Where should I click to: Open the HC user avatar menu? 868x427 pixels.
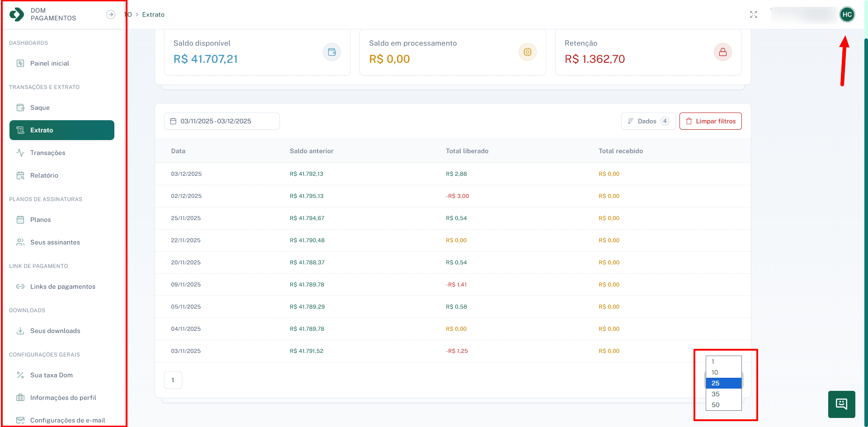point(847,14)
